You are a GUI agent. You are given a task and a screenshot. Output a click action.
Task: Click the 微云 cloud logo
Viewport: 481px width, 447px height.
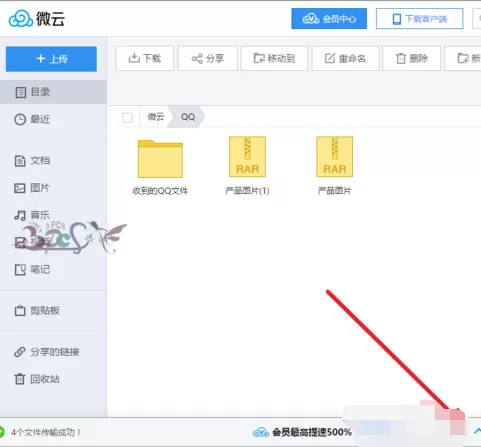coord(37,19)
